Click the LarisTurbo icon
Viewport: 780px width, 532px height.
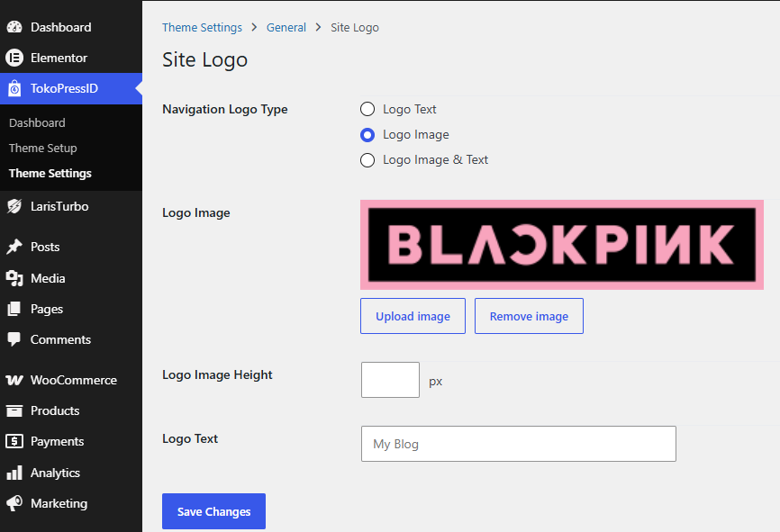[x=14, y=206]
